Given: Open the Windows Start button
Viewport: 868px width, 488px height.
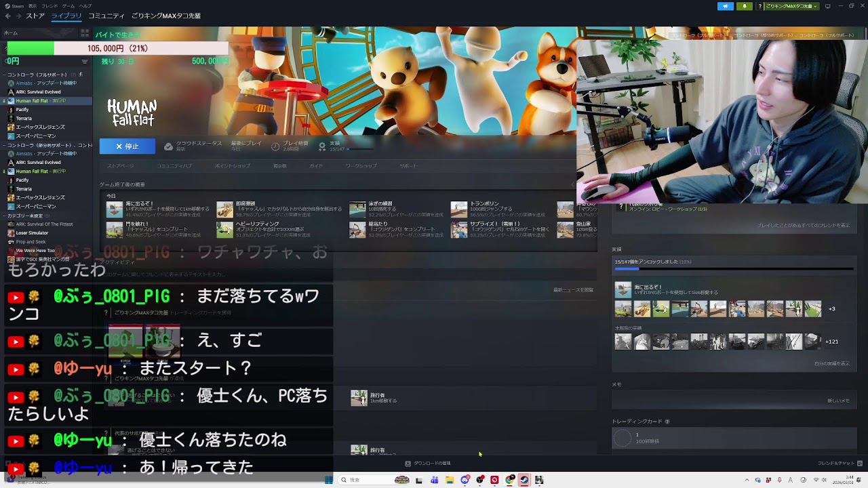Looking at the screenshot, I should (x=329, y=480).
